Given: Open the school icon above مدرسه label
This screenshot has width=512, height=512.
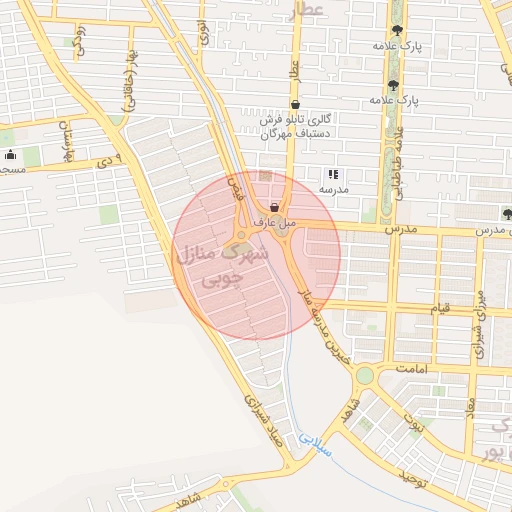Looking at the screenshot, I should pyautogui.click(x=333, y=174).
